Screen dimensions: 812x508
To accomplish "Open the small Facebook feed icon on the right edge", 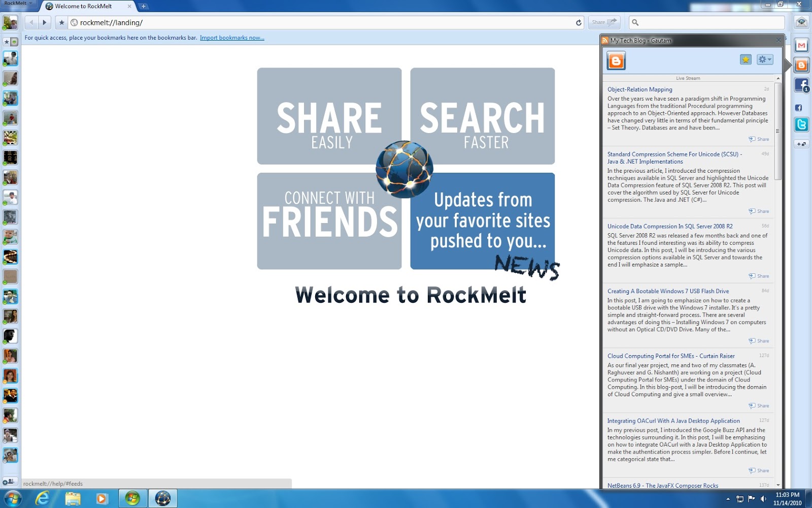I will point(799,108).
